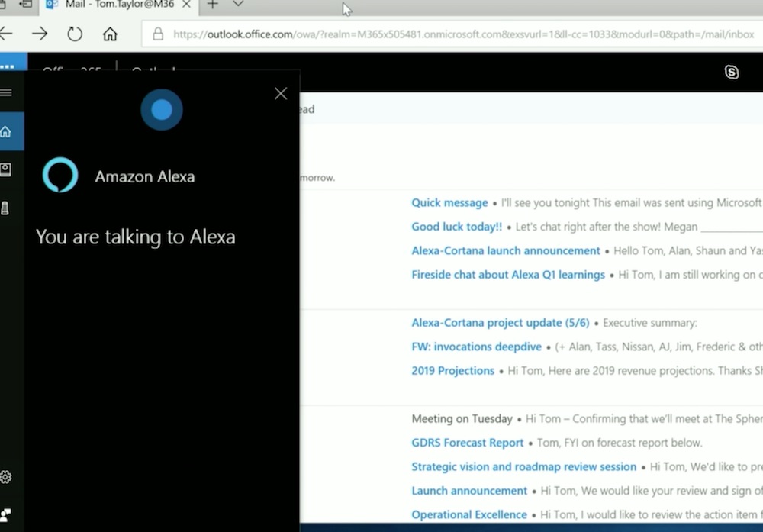Click the Cortana circle icon
Image resolution: width=763 pixels, height=532 pixels.
click(161, 109)
